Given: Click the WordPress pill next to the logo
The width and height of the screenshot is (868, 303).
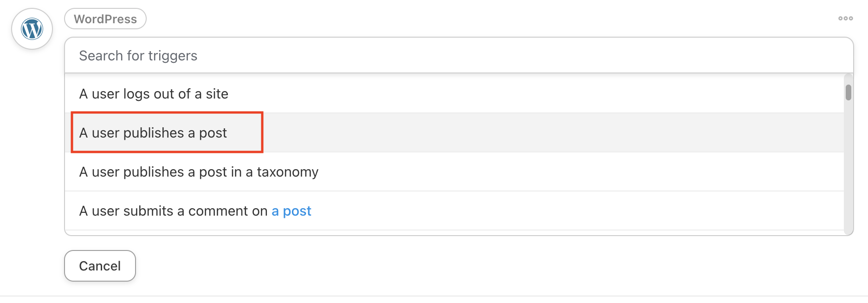Looking at the screenshot, I should (105, 19).
